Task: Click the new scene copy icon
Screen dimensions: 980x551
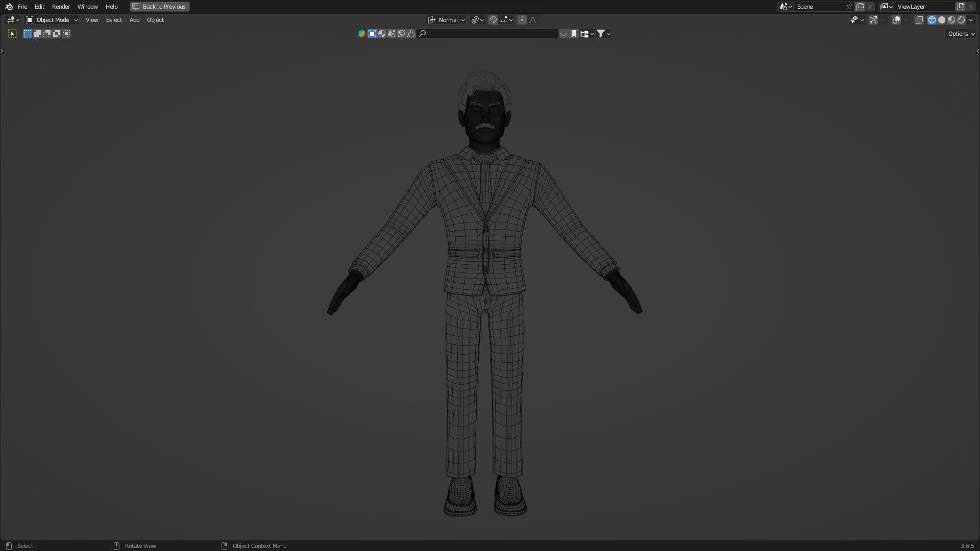Action: point(860,7)
